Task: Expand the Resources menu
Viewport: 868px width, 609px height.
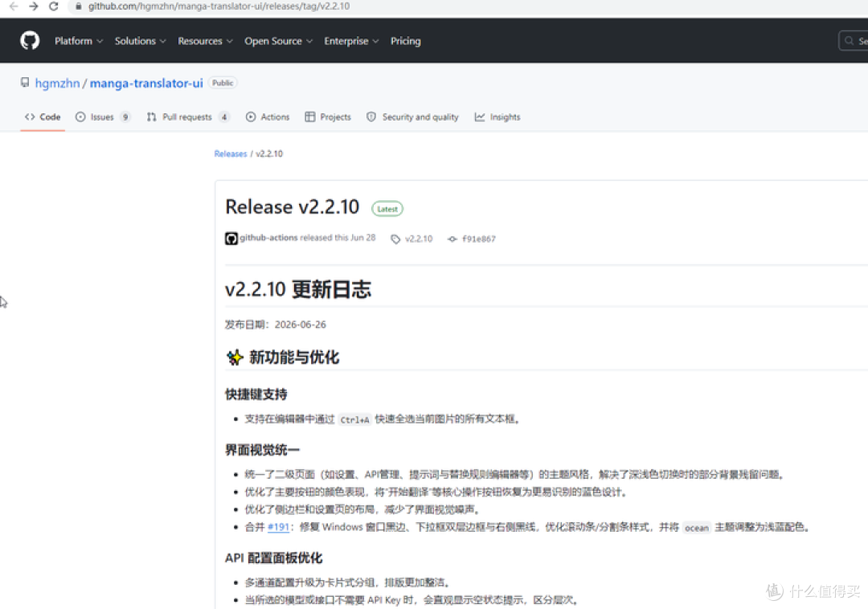Action: point(205,41)
